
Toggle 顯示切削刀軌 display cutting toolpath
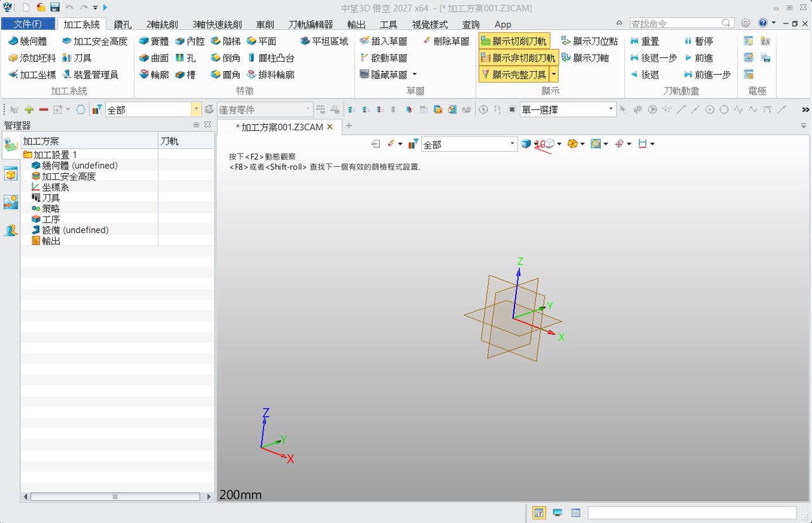(514, 41)
